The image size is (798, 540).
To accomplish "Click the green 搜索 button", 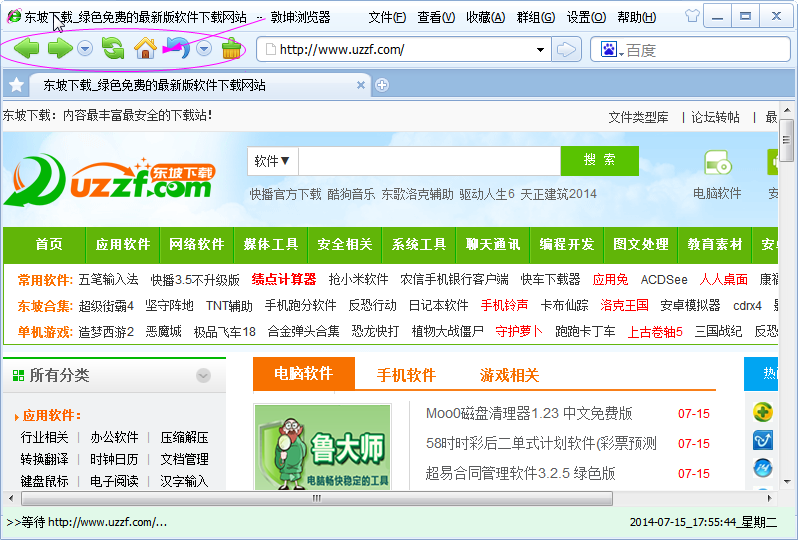I will pyautogui.click(x=599, y=160).
